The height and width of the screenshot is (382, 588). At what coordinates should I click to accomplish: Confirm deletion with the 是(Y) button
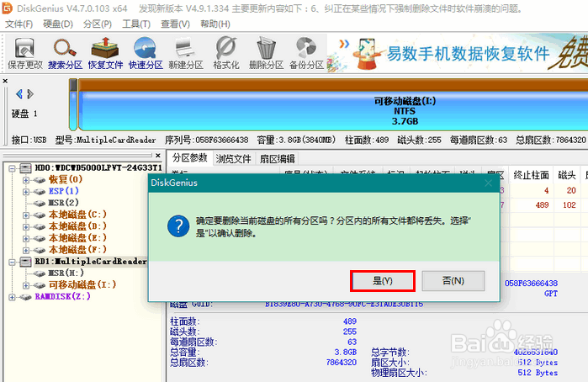[x=383, y=281]
